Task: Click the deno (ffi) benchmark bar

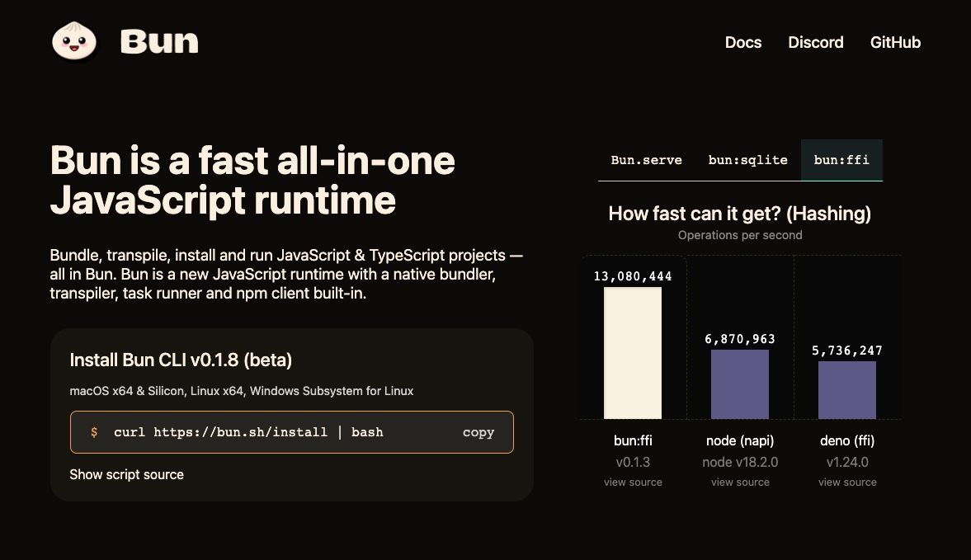Action: tap(847, 390)
